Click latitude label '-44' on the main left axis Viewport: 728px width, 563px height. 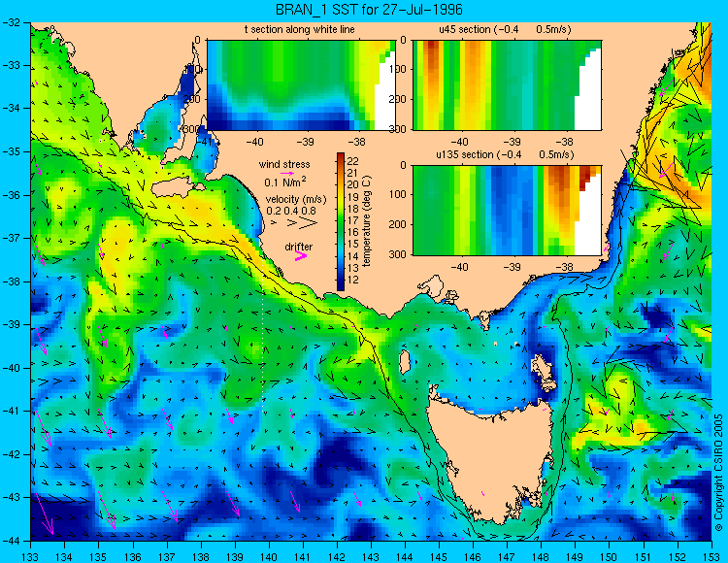11,541
